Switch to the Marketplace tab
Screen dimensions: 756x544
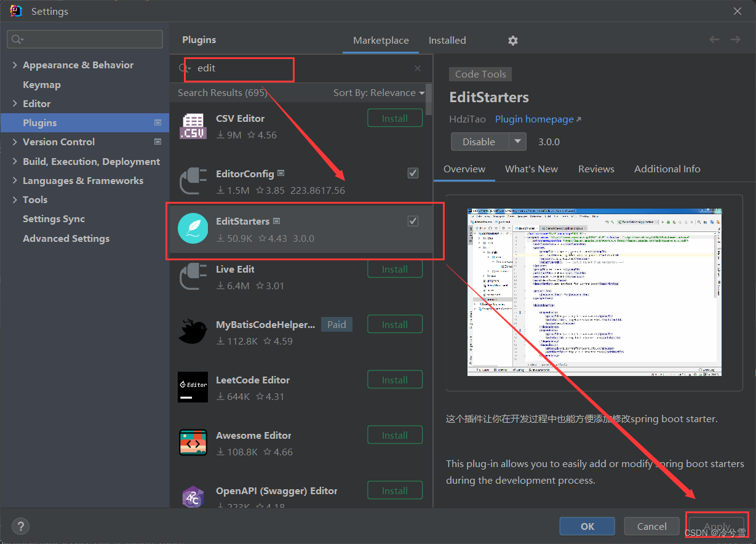[381, 41]
